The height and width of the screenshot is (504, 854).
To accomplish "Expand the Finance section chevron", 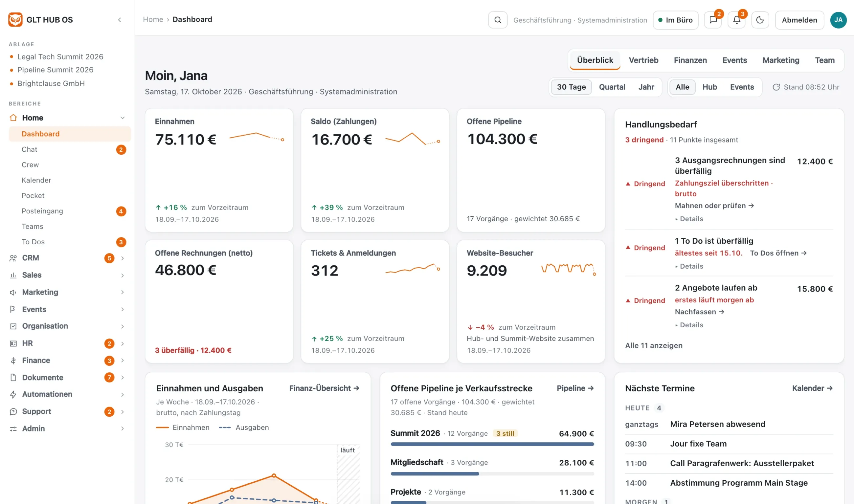I will 122,360.
